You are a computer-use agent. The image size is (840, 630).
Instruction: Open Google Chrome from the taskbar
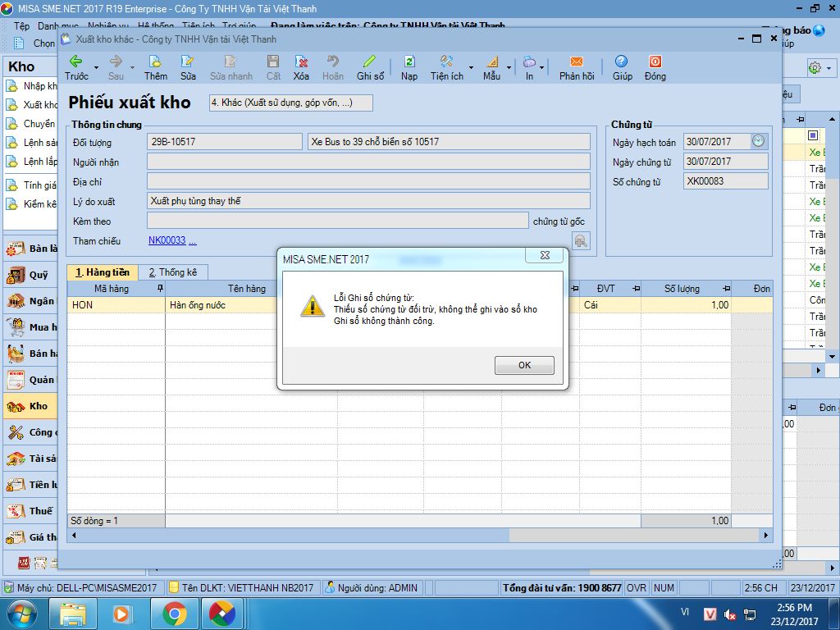click(x=175, y=614)
